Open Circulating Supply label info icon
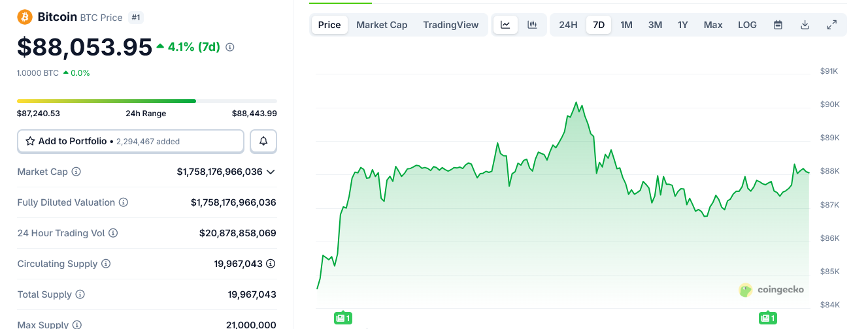The height and width of the screenshot is (329, 868). (x=106, y=264)
